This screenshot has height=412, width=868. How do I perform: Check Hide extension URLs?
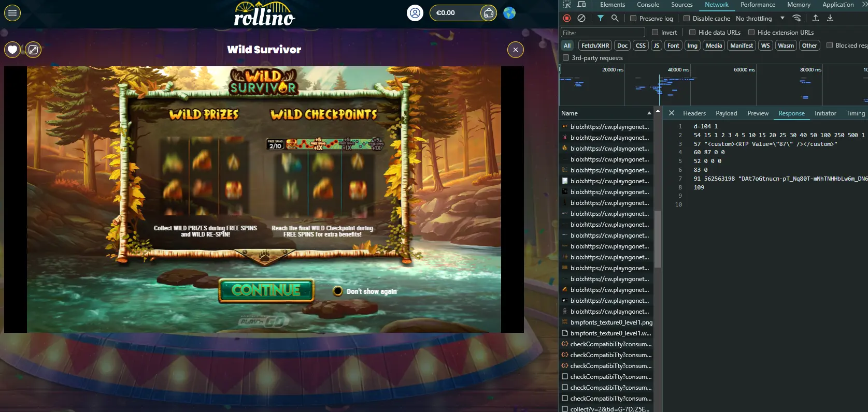751,32
